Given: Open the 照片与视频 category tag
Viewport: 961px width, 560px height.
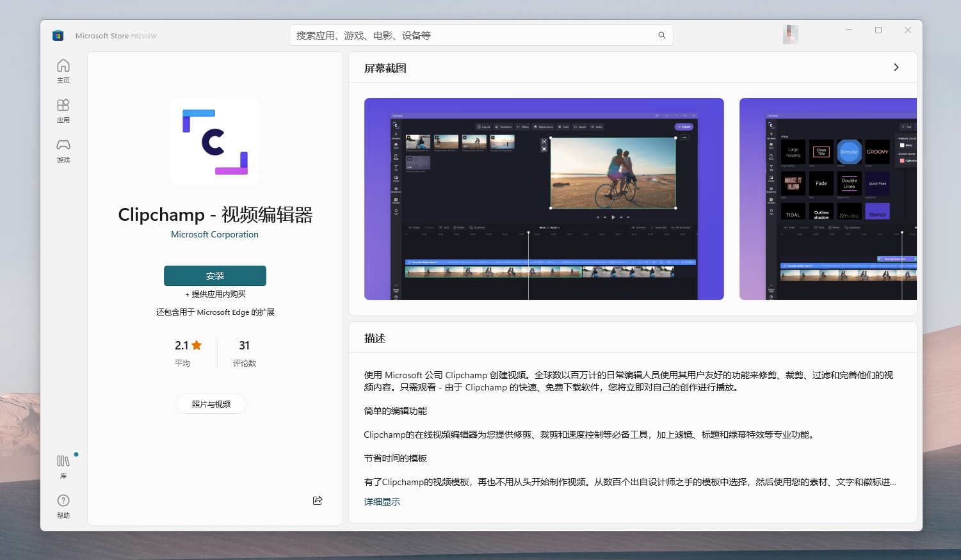Looking at the screenshot, I should point(211,404).
